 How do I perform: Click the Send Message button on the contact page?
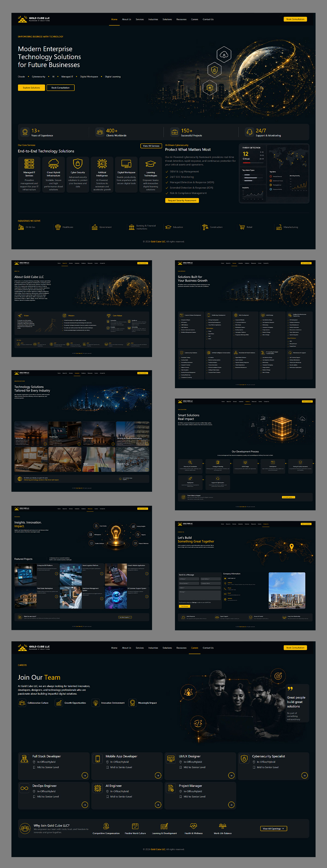point(184,606)
